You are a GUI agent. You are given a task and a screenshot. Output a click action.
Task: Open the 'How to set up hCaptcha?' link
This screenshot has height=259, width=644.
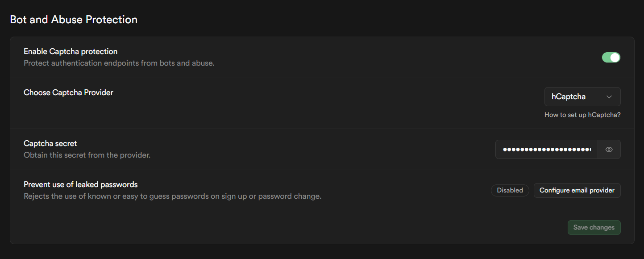(x=582, y=115)
